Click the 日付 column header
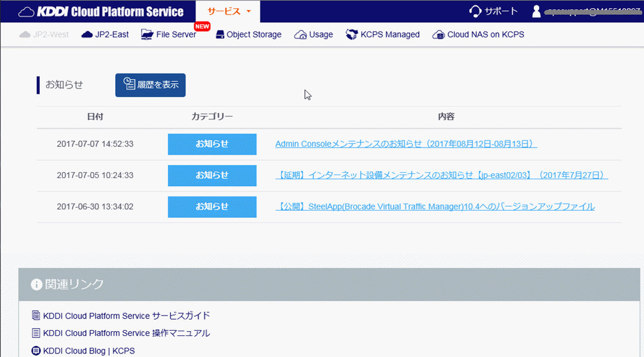Image resolution: width=644 pixels, height=357 pixels. click(95, 116)
